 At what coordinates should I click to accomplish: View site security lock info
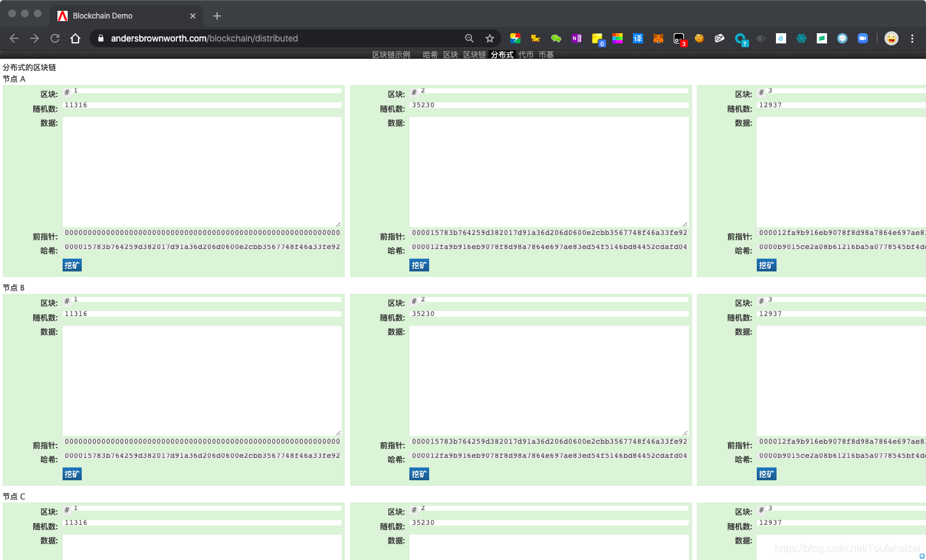(101, 38)
